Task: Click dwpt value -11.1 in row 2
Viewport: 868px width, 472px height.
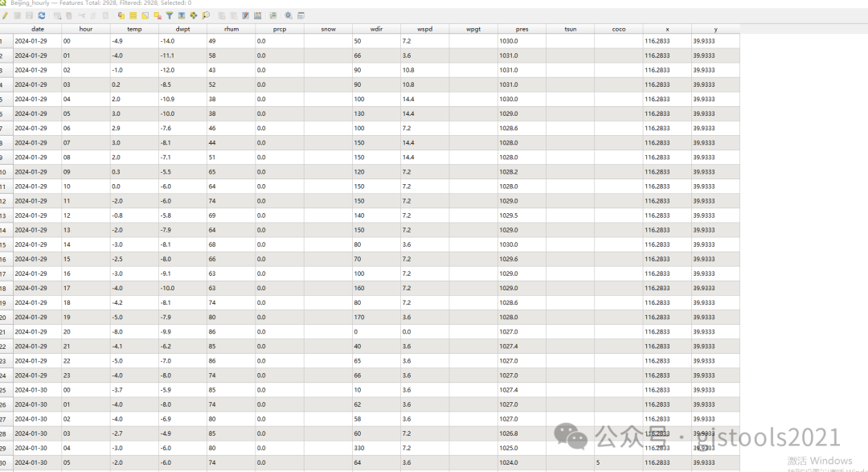Action: click(167, 55)
